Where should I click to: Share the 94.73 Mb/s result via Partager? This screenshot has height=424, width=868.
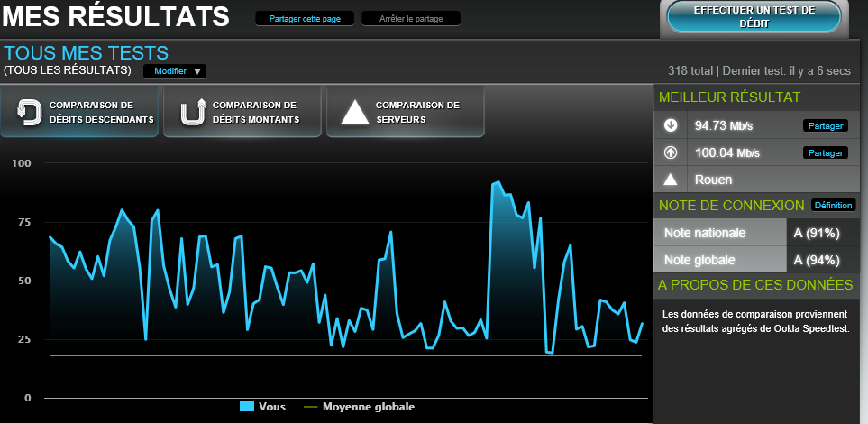click(x=825, y=126)
